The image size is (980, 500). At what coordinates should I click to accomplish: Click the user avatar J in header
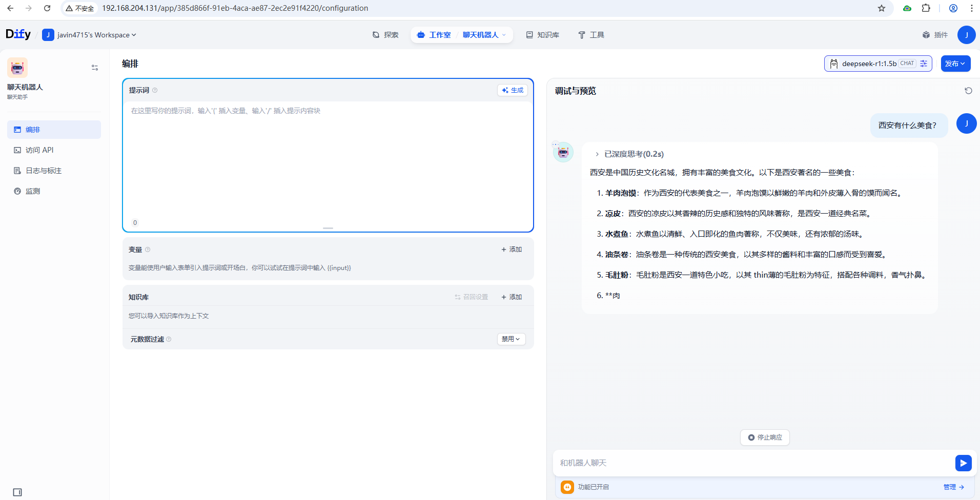966,35
